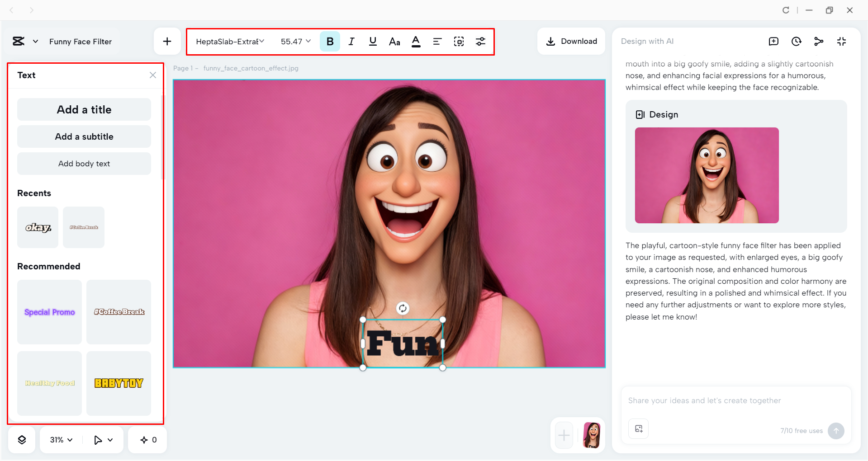Click the Download button
Image resolution: width=868 pixels, height=461 pixels.
[571, 41]
